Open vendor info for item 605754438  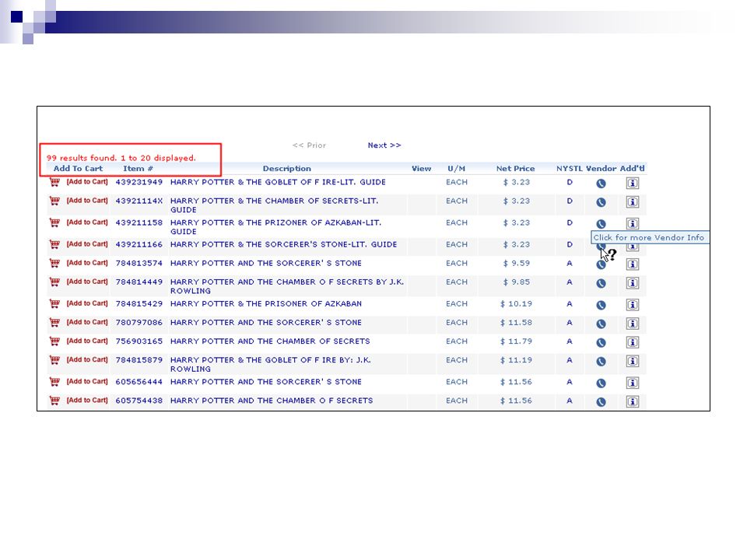(x=601, y=402)
